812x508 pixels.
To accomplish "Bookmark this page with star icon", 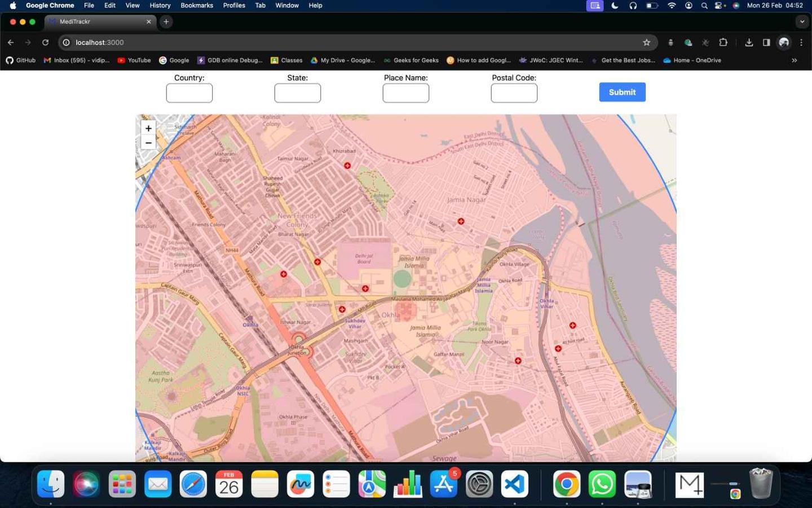I will click(646, 42).
